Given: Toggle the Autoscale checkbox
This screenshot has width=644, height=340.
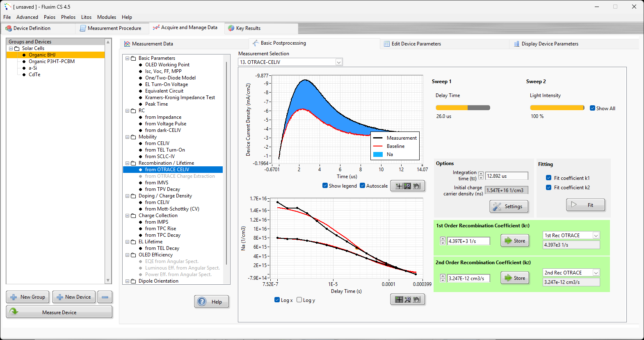Looking at the screenshot, I should pos(362,186).
